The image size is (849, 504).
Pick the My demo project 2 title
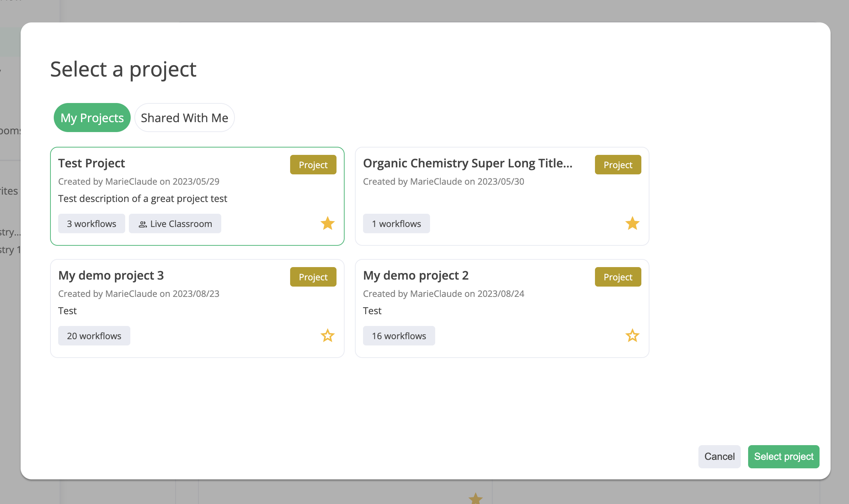tap(416, 275)
